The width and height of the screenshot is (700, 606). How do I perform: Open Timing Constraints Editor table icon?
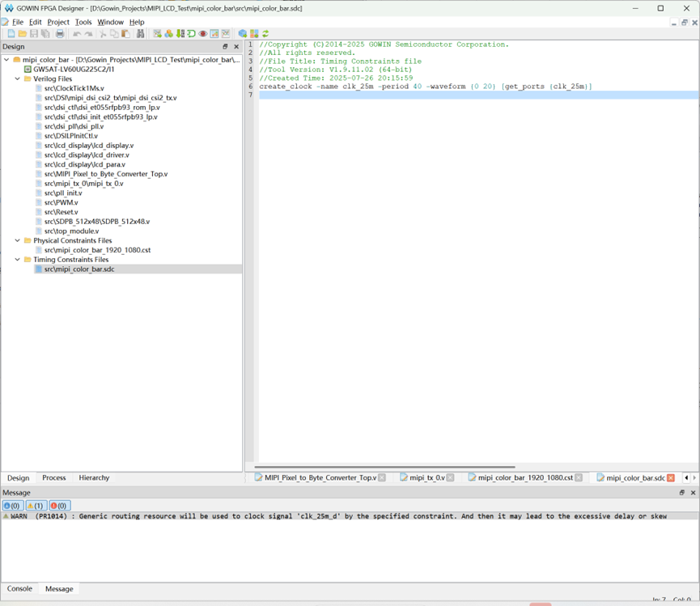pos(214,33)
